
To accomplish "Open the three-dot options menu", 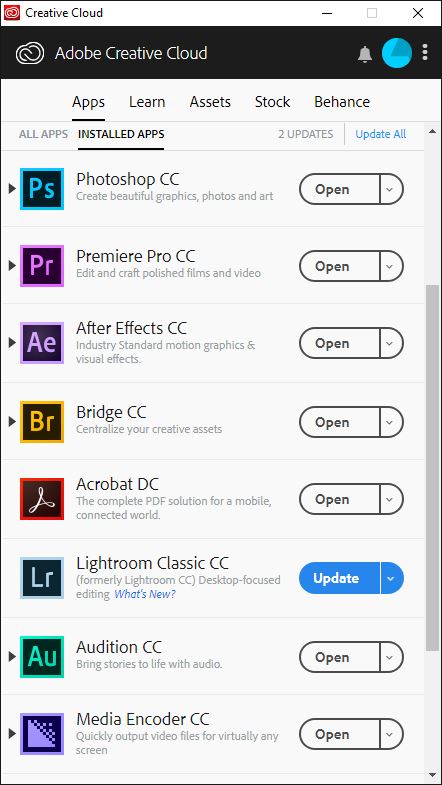I will 425,53.
